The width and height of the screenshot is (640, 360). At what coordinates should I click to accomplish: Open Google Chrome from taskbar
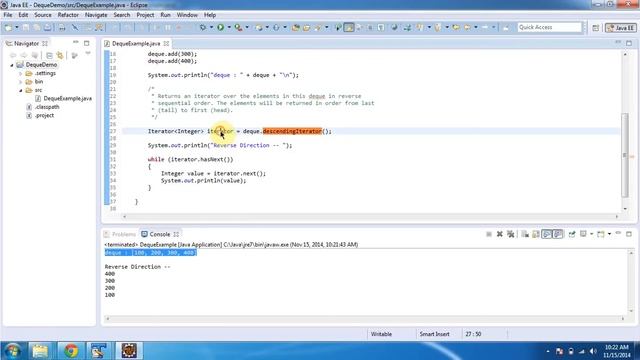point(71,351)
